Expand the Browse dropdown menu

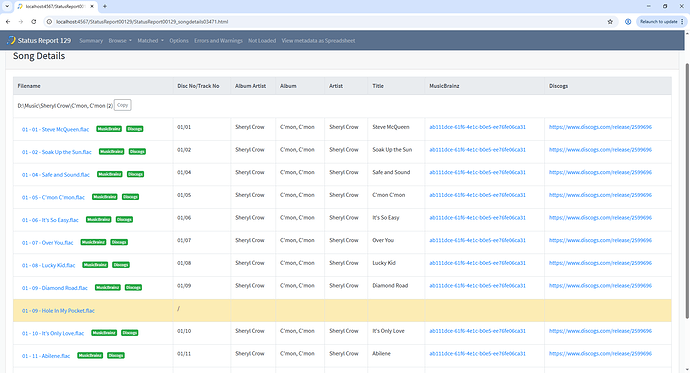point(120,40)
